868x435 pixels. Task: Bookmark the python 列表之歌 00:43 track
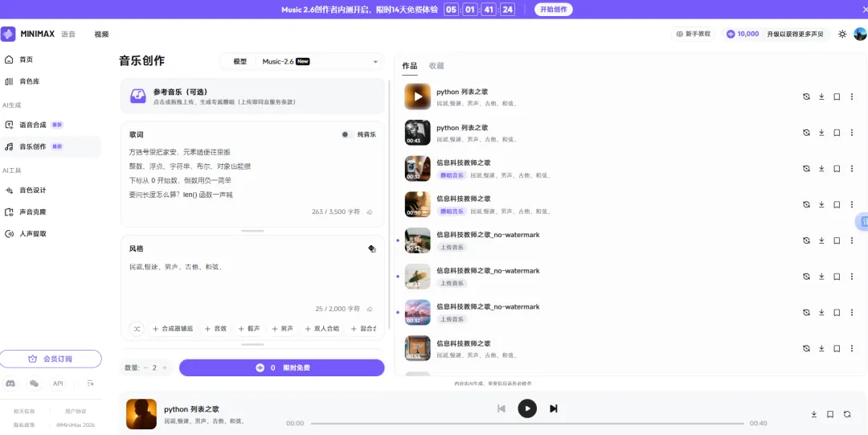click(x=837, y=133)
